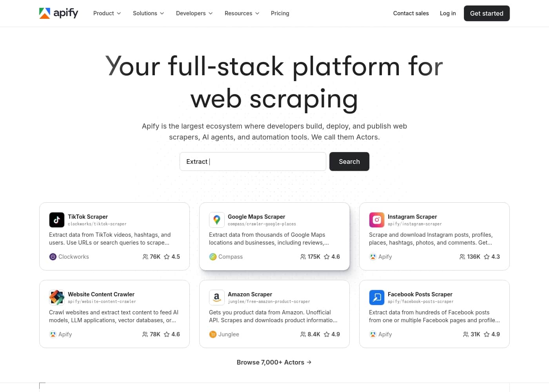The image size is (549, 392).
Task: Expand the Resources dropdown menu
Action: [x=242, y=13]
